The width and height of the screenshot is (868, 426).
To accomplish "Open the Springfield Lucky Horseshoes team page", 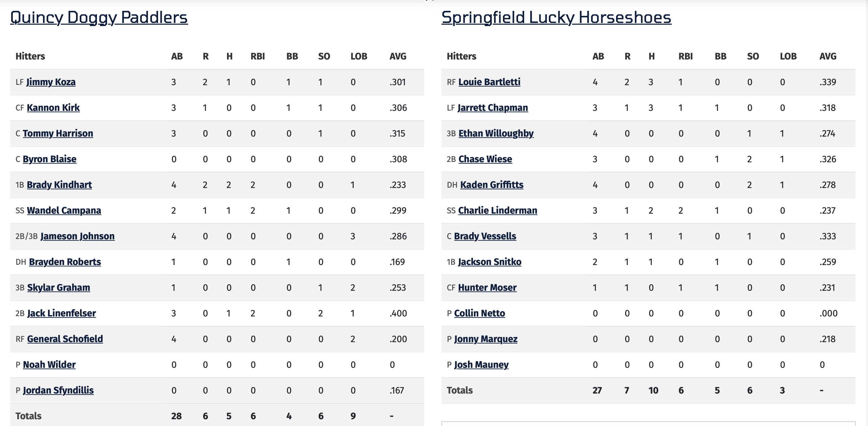I will [x=556, y=18].
